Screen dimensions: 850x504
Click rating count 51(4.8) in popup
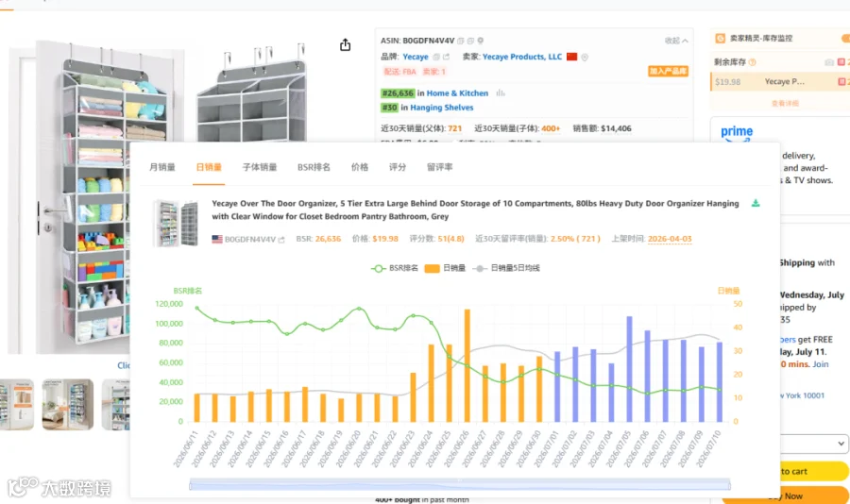450,239
